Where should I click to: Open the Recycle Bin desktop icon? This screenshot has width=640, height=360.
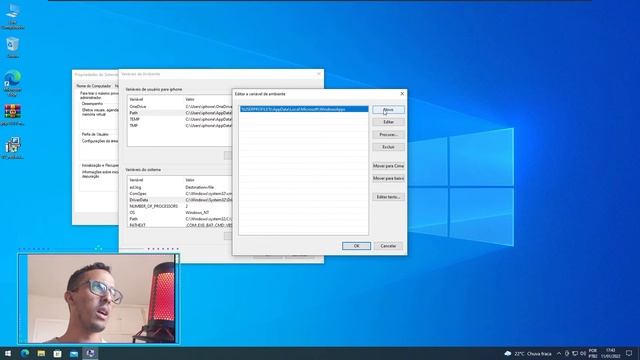[x=13, y=47]
